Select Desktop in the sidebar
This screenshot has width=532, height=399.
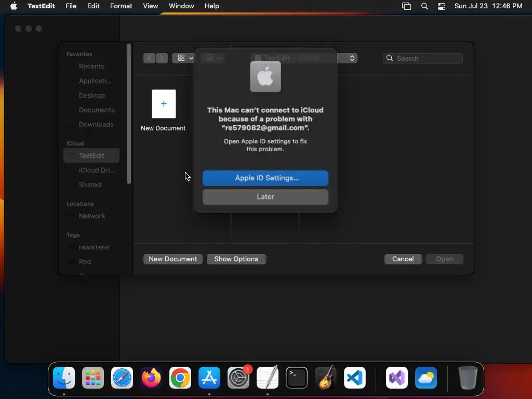91,96
